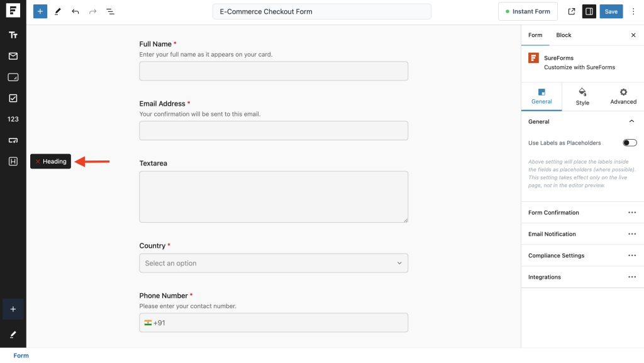Toggle Use Labels as Placeholders switch
The width and height of the screenshot is (644, 363).
(x=630, y=143)
